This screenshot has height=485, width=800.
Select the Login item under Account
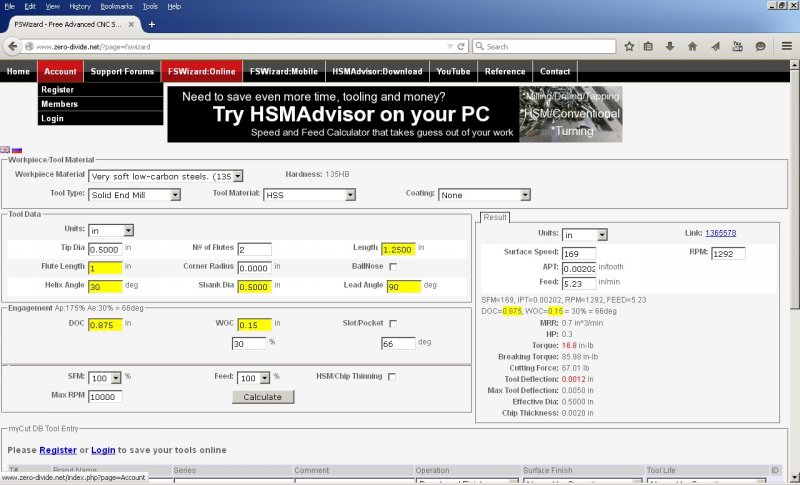pos(52,118)
